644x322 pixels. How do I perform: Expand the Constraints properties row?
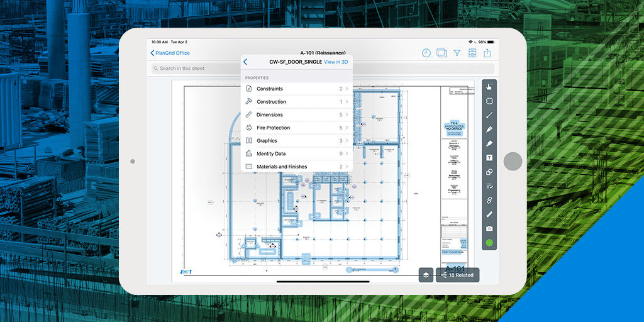(x=297, y=89)
